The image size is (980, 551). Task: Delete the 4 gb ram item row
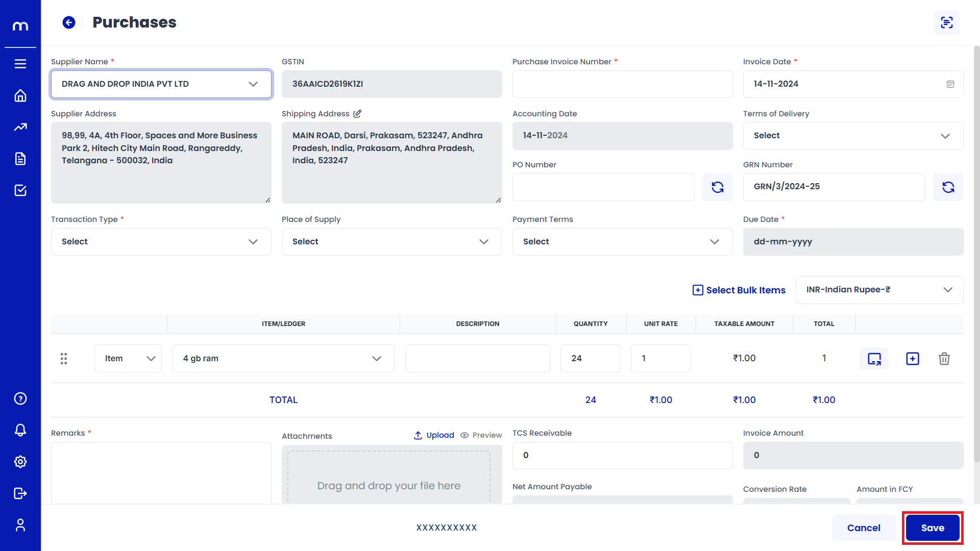[x=944, y=359]
